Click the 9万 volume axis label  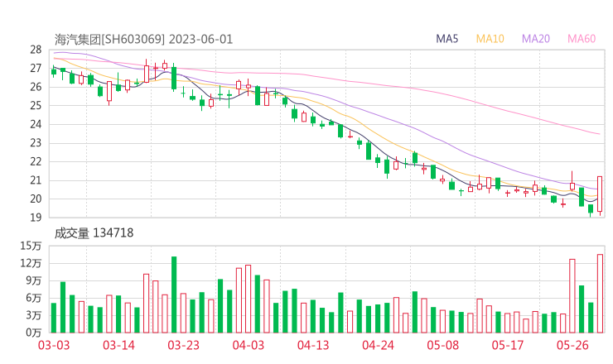(34, 280)
